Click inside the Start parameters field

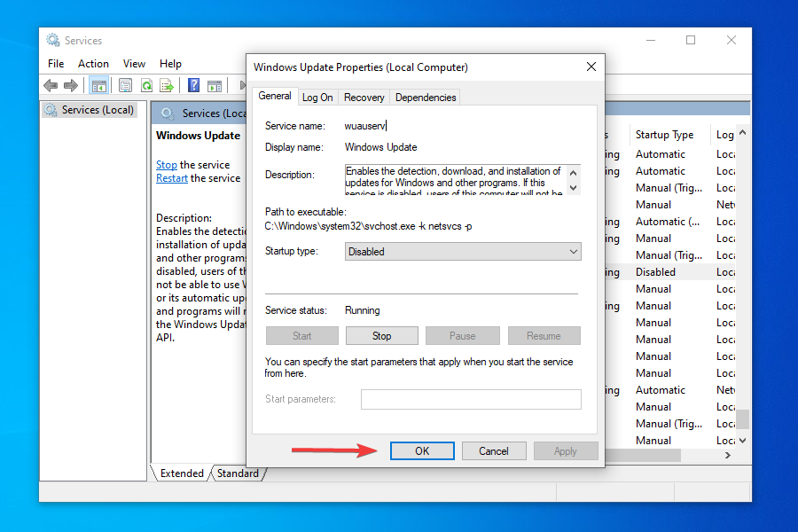471,399
